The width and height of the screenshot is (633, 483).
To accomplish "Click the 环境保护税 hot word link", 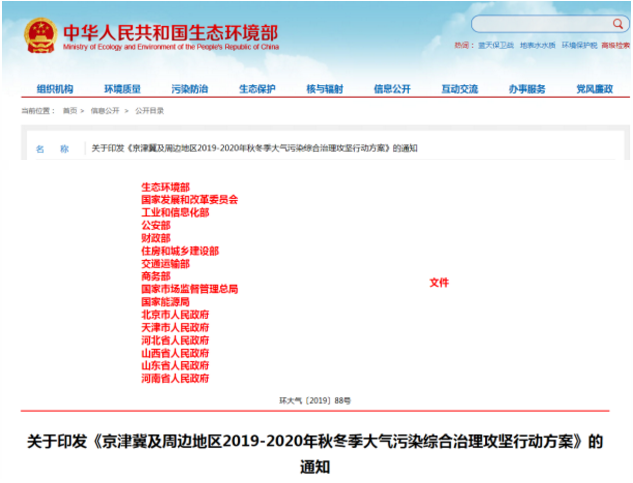I will tap(579, 45).
